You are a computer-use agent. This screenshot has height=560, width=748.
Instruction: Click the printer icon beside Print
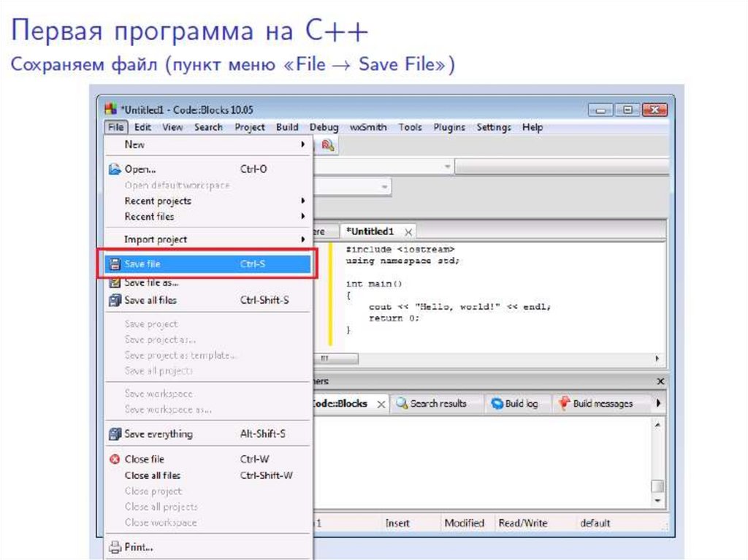tap(115, 547)
